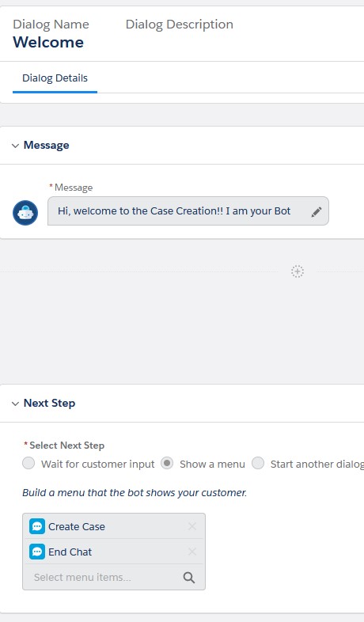Screen dimensions: 364x622
Task: Click the End Chat menu item
Action: tap(114, 552)
